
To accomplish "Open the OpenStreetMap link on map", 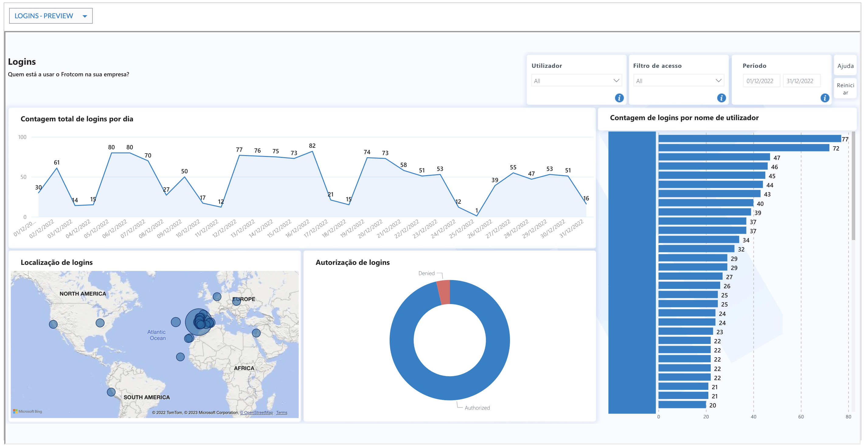I will pyautogui.click(x=256, y=413).
